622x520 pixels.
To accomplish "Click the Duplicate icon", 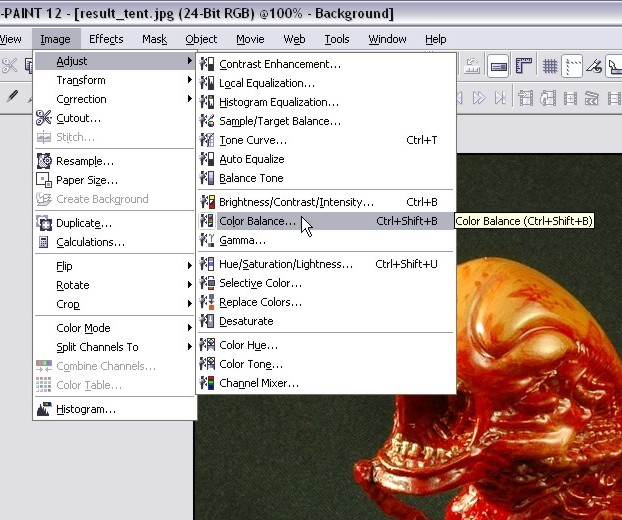I will click(44, 223).
